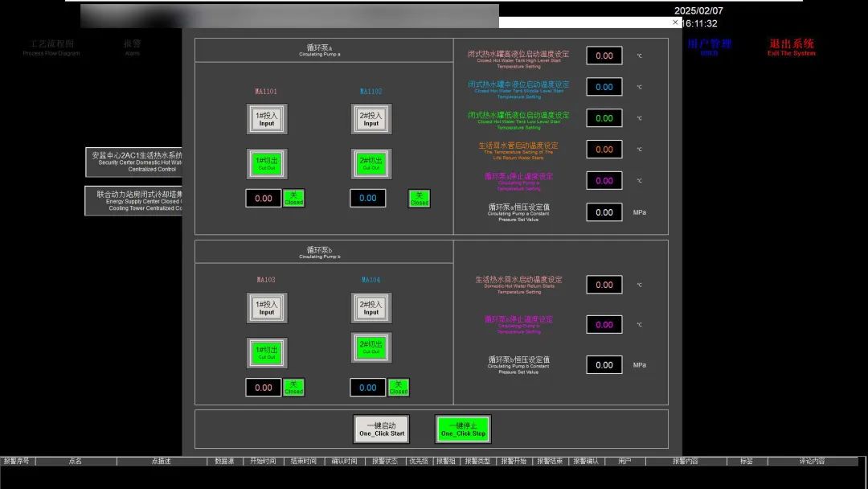Click Exit The System in red

click(791, 47)
